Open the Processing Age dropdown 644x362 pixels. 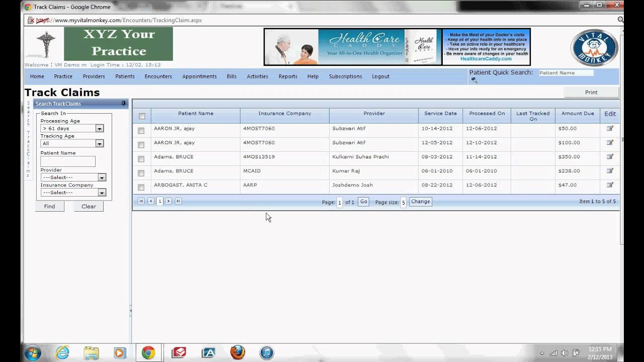pos(100,129)
